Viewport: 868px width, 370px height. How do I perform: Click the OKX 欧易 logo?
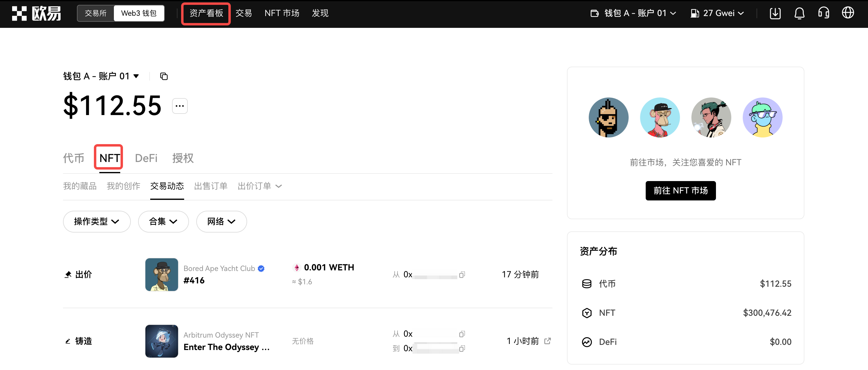click(36, 14)
